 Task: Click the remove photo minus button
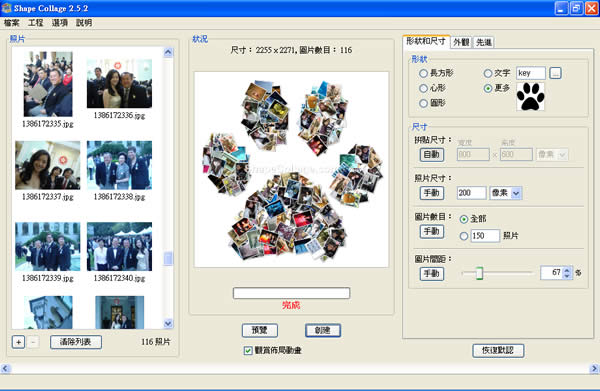[33, 342]
